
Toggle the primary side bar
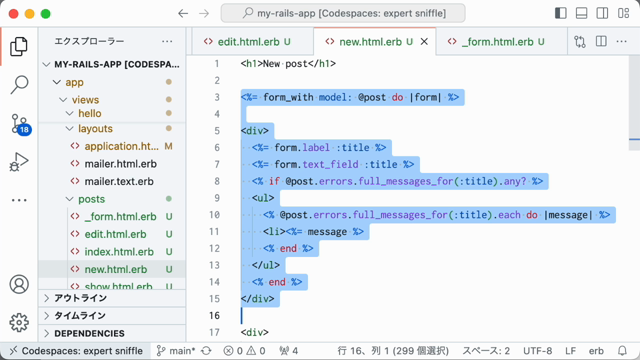561,13
